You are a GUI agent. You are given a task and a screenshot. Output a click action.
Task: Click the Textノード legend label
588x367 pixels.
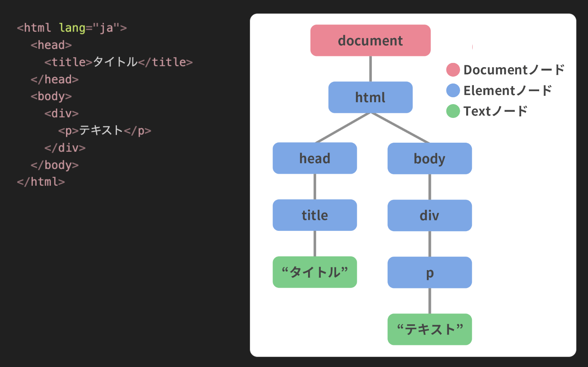tap(495, 111)
